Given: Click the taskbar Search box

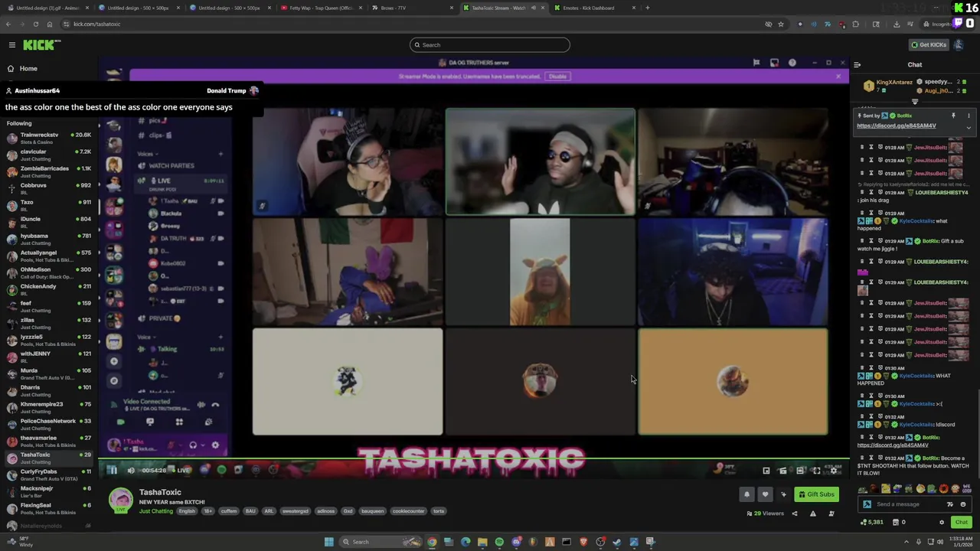Looking at the screenshot, I should [x=381, y=542].
